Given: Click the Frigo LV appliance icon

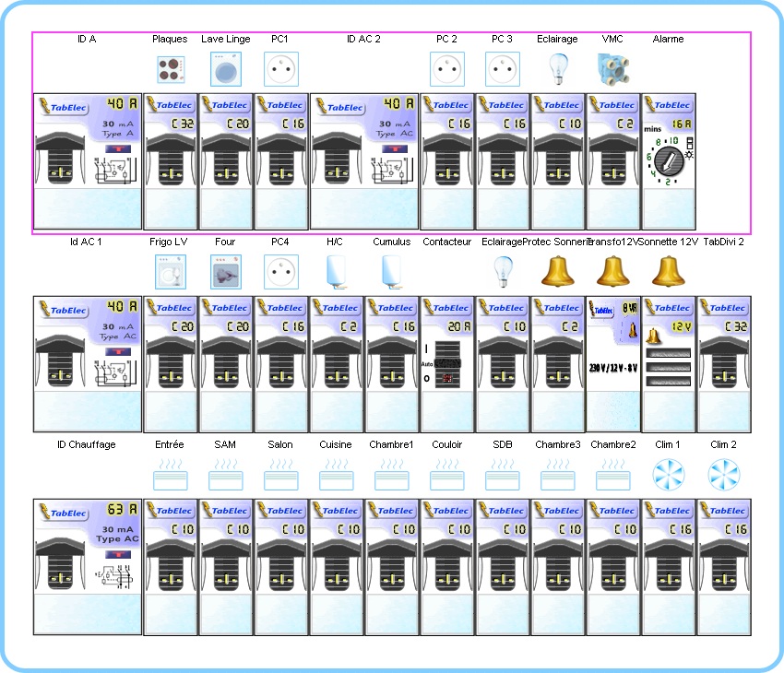Looking at the screenshot, I should click(170, 272).
